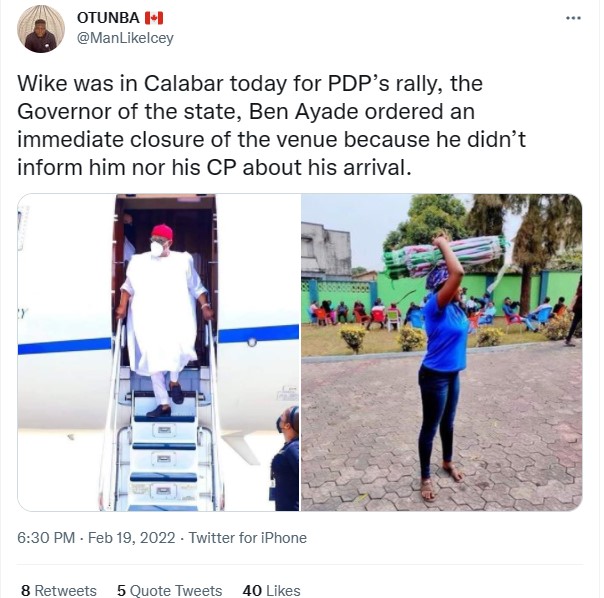Click the red cap in the left photo
The height and width of the screenshot is (598, 604).
tap(161, 232)
